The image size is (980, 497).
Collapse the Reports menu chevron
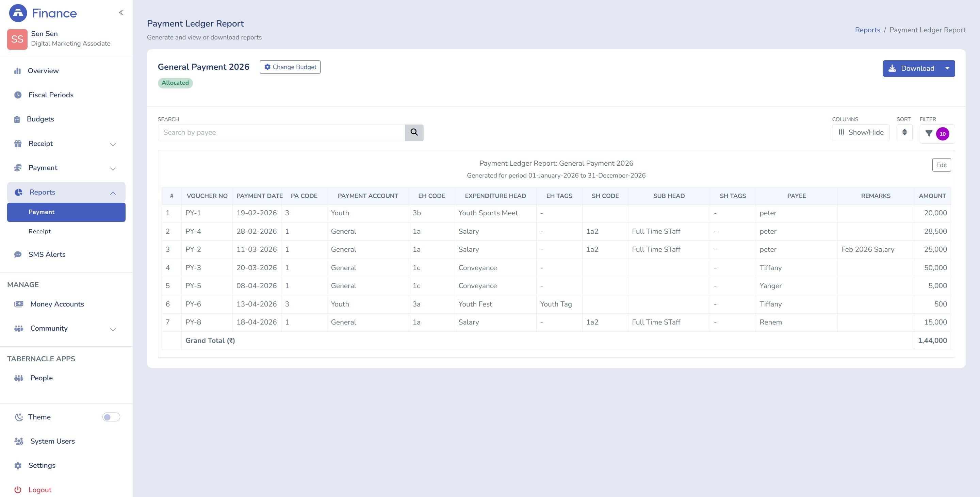click(113, 193)
